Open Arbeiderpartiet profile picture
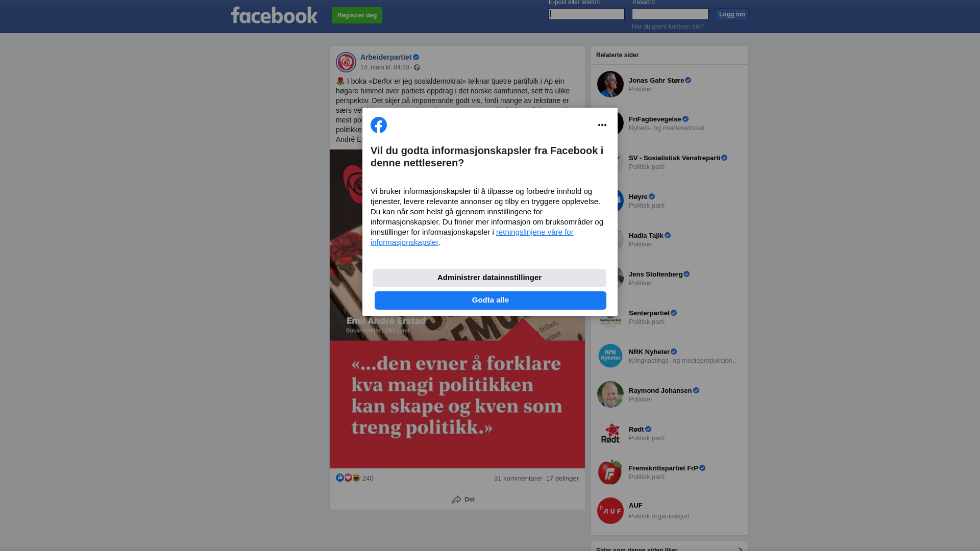980x551 pixels. [346, 62]
